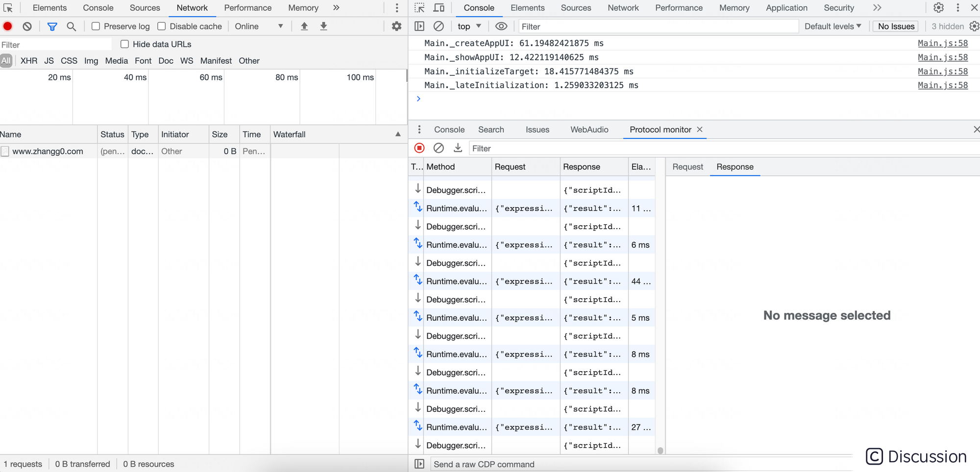980x472 pixels.
Task: Toggle the network filter funnel icon
Action: (x=52, y=26)
